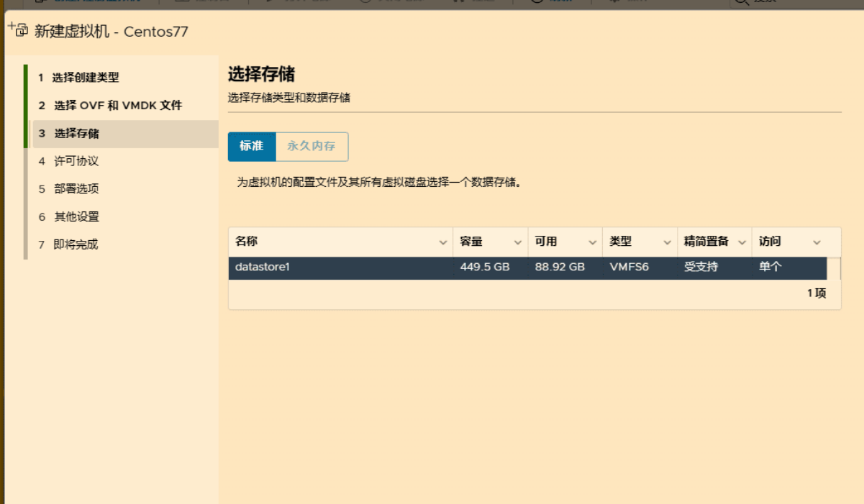Open the 类型 column filter dropdown
Image resolution: width=864 pixels, height=504 pixels.
pyautogui.click(x=667, y=242)
